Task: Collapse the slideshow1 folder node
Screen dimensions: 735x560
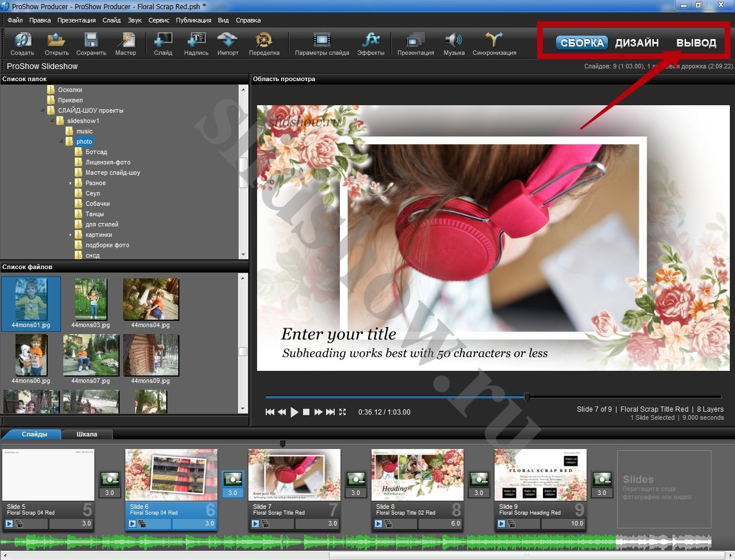Action: (x=52, y=121)
